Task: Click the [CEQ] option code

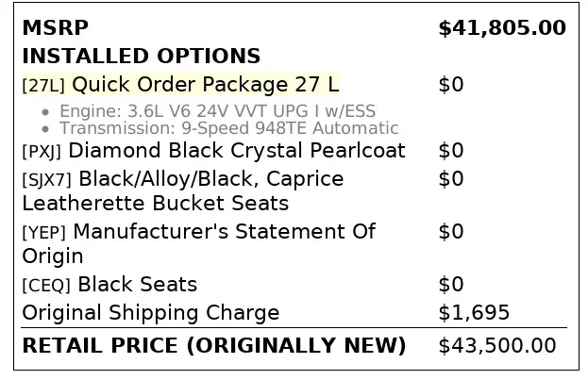Action: (x=46, y=286)
